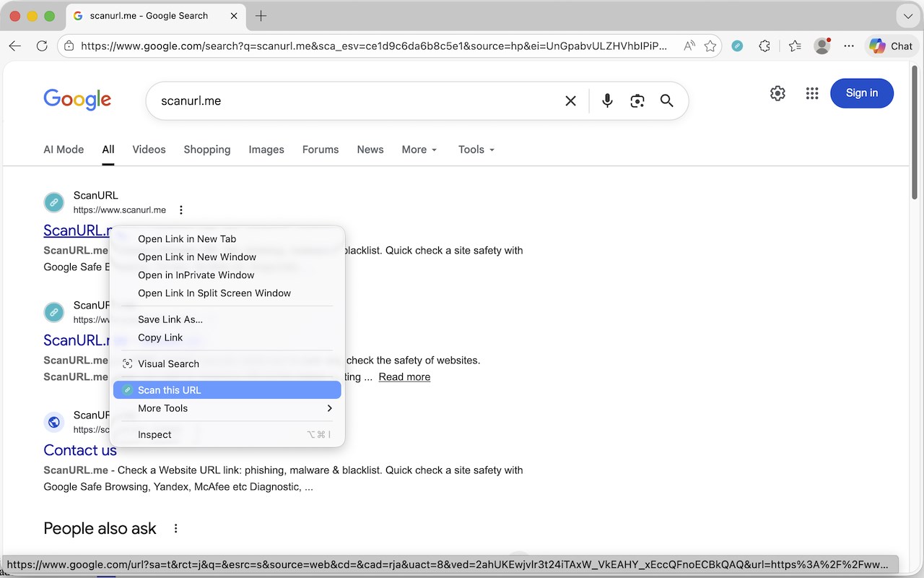Open the People also ask options dots
Viewport: 924px width, 578px height.
click(x=175, y=529)
